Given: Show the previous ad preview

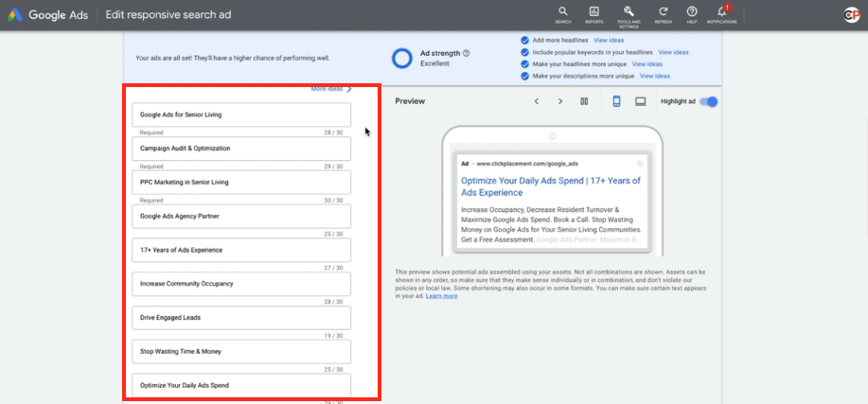Looking at the screenshot, I should (536, 101).
